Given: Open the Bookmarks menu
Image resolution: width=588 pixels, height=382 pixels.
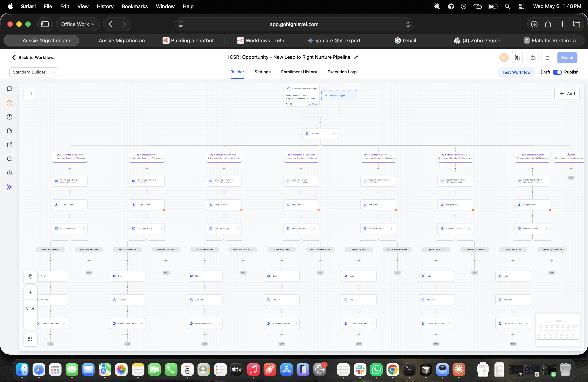Looking at the screenshot, I should pos(135,6).
